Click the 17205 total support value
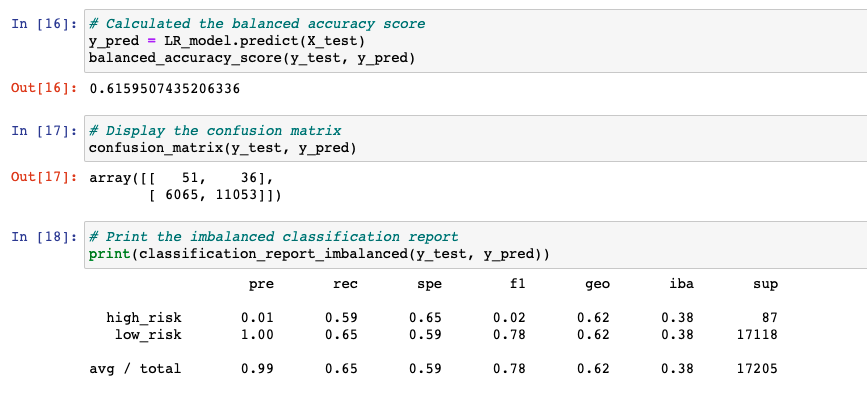This screenshot has height=416, width=867. (x=757, y=368)
